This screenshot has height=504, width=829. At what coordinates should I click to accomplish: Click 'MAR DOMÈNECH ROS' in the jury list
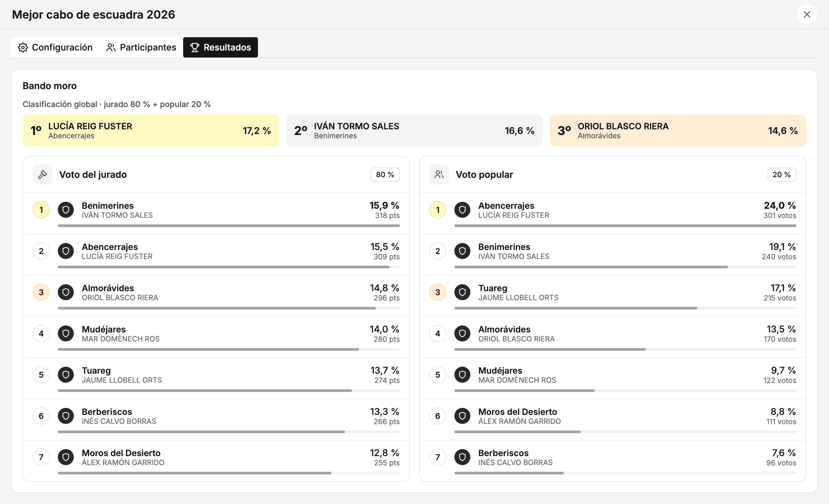[x=121, y=339]
